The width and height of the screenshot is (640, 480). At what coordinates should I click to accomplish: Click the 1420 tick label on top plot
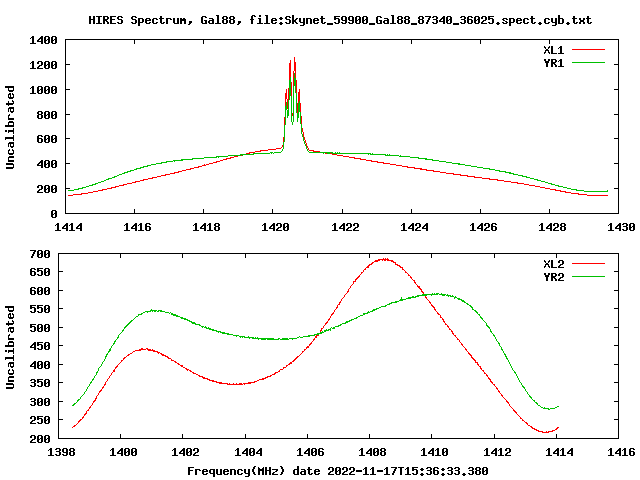pyautogui.click(x=275, y=227)
